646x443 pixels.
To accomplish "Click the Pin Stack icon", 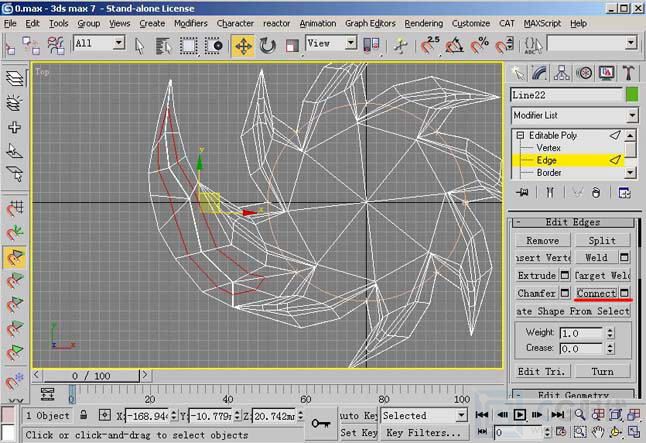I will pos(522,192).
